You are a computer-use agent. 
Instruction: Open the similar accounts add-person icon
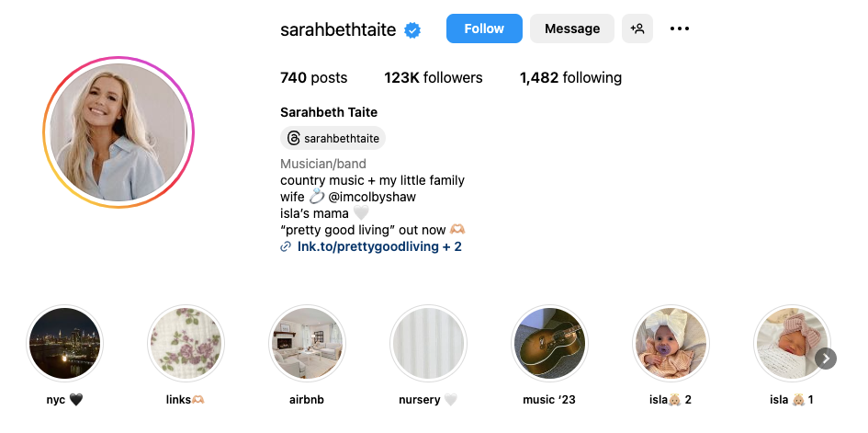[x=637, y=28]
